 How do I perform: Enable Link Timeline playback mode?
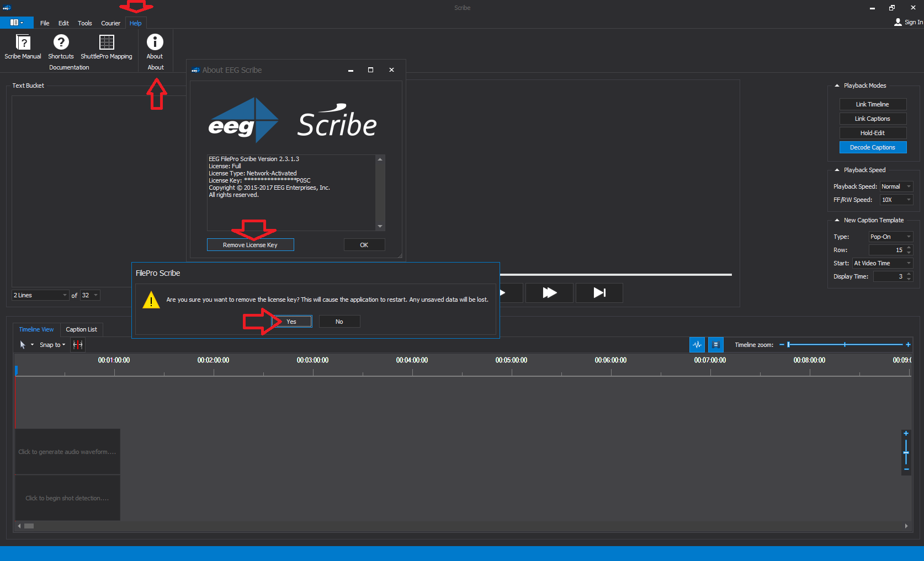click(873, 104)
